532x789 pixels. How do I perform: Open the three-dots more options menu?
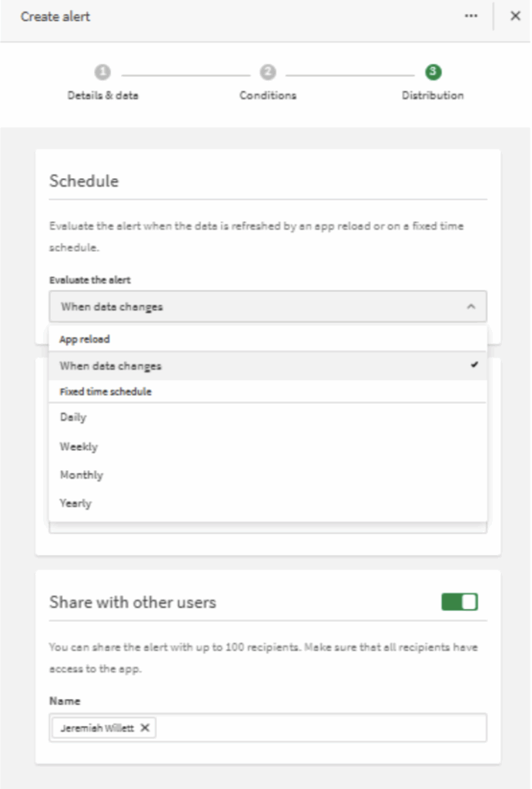[x=471, y=16]
